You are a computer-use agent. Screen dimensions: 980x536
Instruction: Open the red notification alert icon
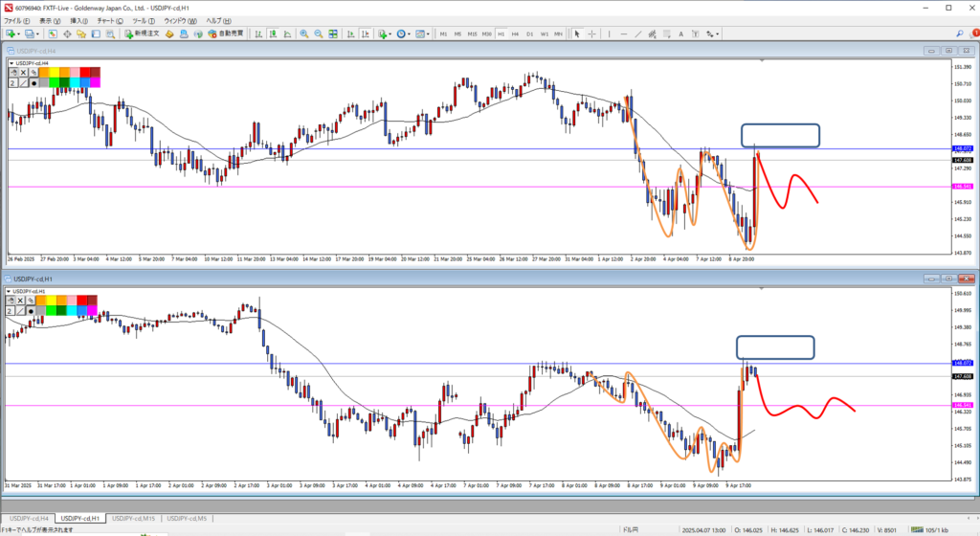click(x=975, y=33)
